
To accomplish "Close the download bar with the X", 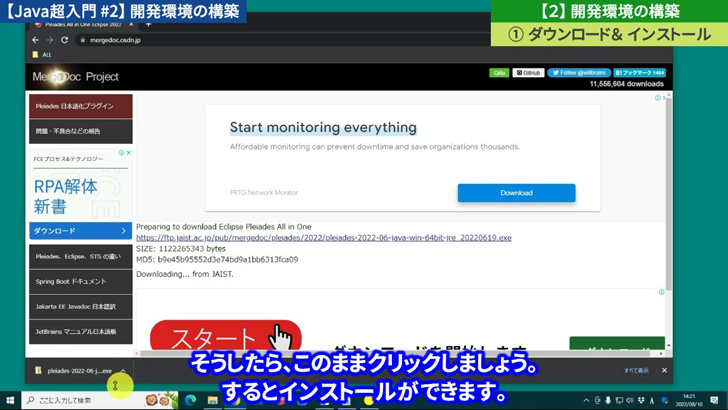I will coord(664,371).
